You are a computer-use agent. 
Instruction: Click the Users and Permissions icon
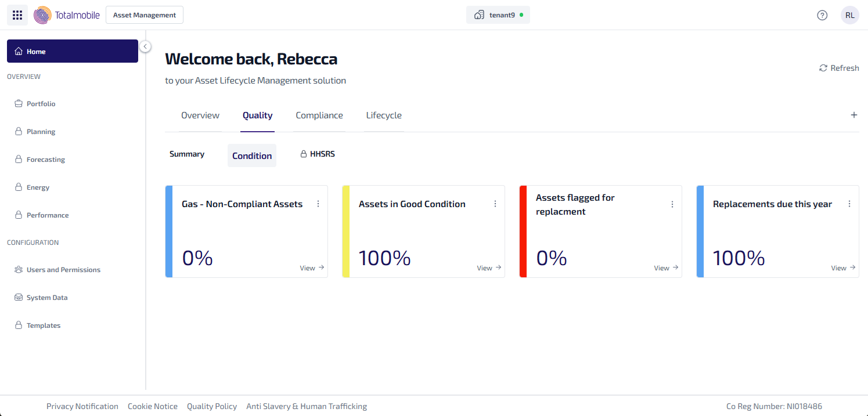19,270
